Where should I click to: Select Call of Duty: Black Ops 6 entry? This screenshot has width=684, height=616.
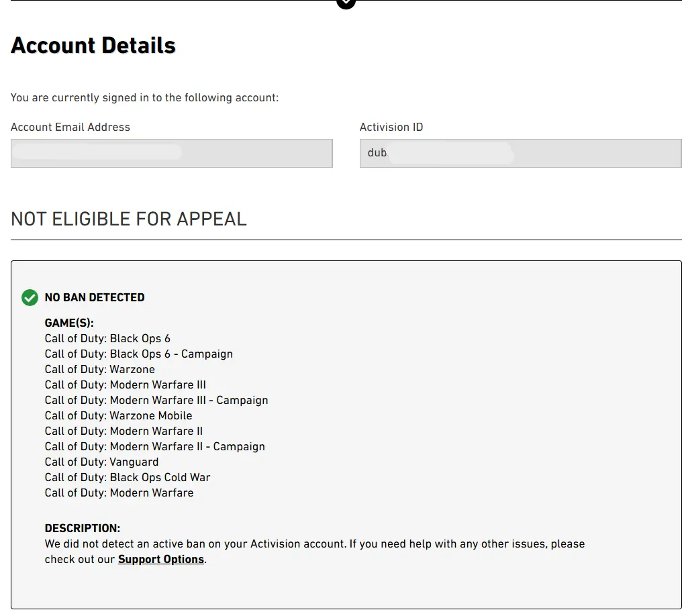pyautogui.click(x=107, y=338)
